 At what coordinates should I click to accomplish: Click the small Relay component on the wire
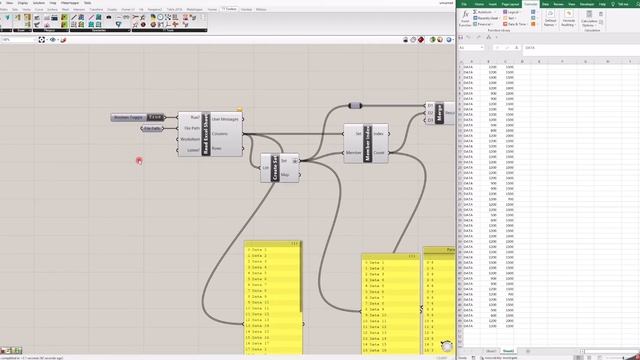tap(355, 106)
